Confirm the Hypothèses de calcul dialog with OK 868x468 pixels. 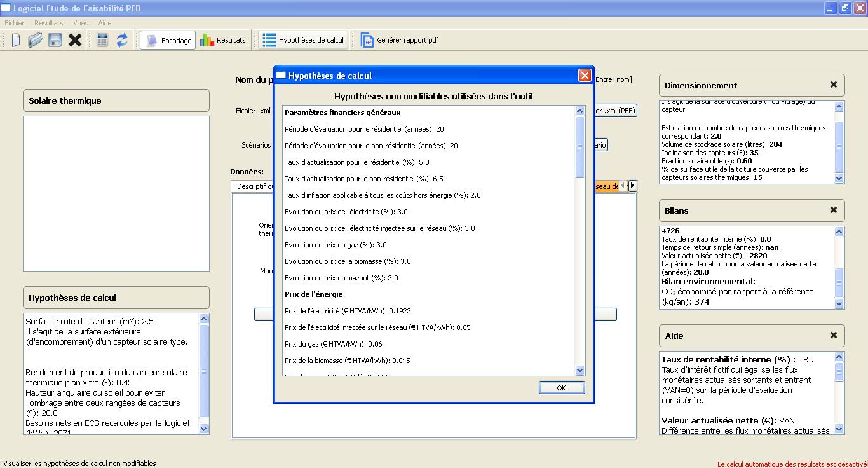coord(561,388)
